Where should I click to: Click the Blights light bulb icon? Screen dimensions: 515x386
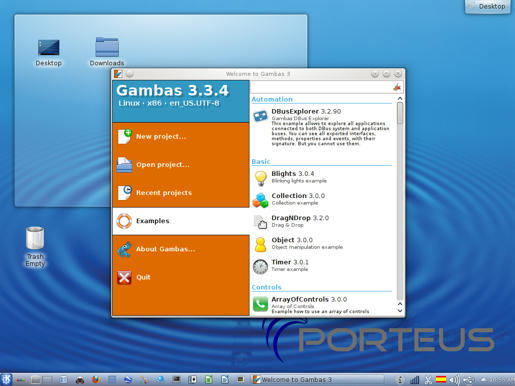260,178
